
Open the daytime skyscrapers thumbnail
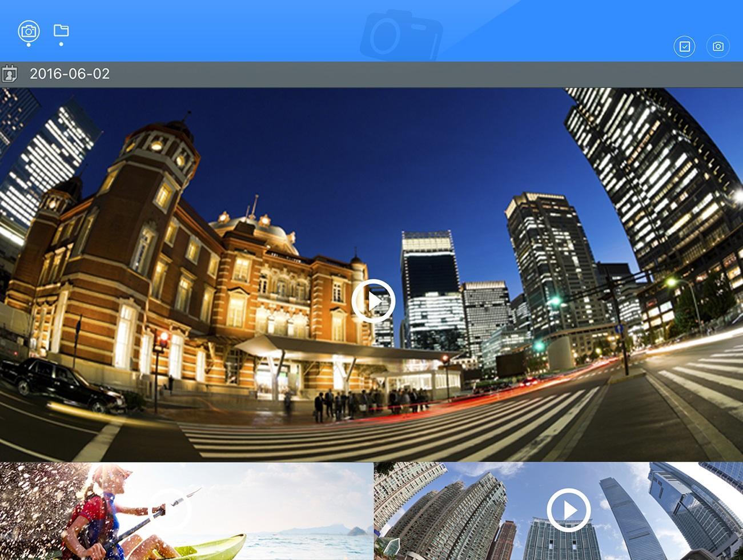[x=559, y=511]
